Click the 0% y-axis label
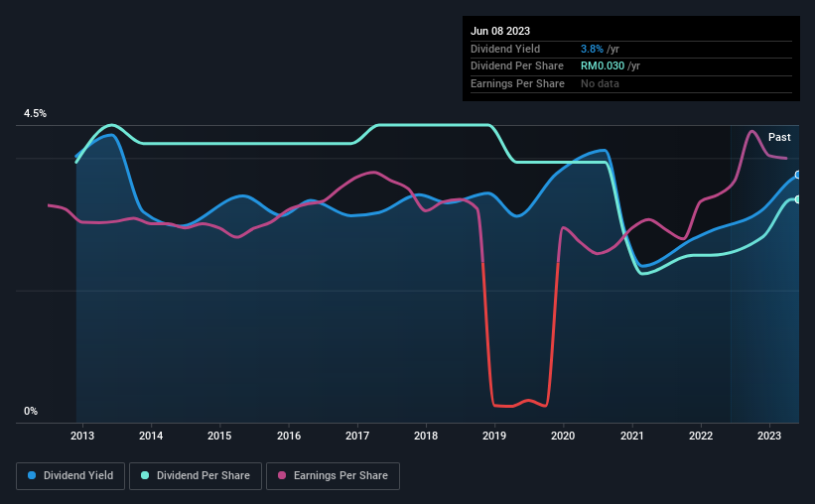This screenshot has height=504, width=815. pyautogui.click(x=31, y=411)
